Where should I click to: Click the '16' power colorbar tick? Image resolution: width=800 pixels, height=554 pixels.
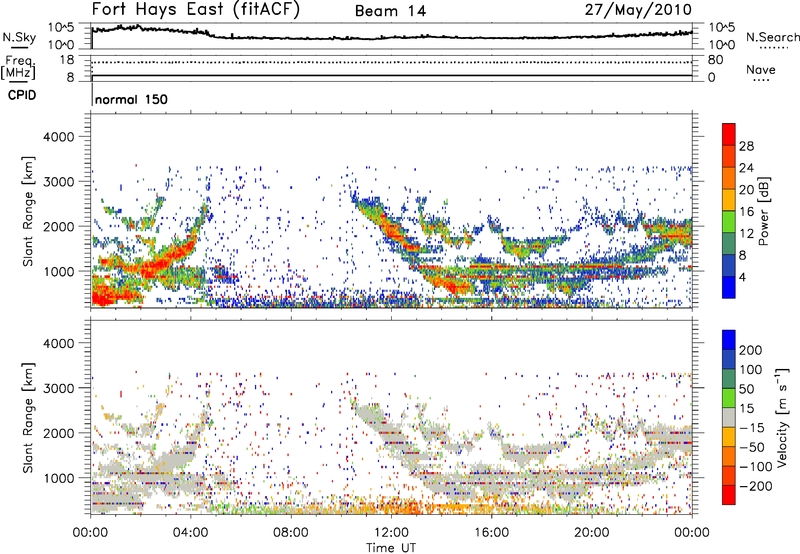coord(746,212)
